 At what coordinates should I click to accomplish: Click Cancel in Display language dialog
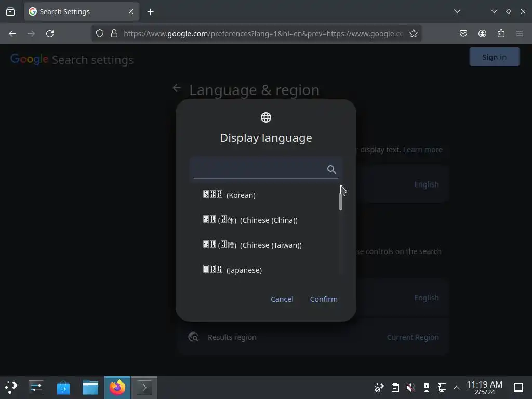point(282,299)
